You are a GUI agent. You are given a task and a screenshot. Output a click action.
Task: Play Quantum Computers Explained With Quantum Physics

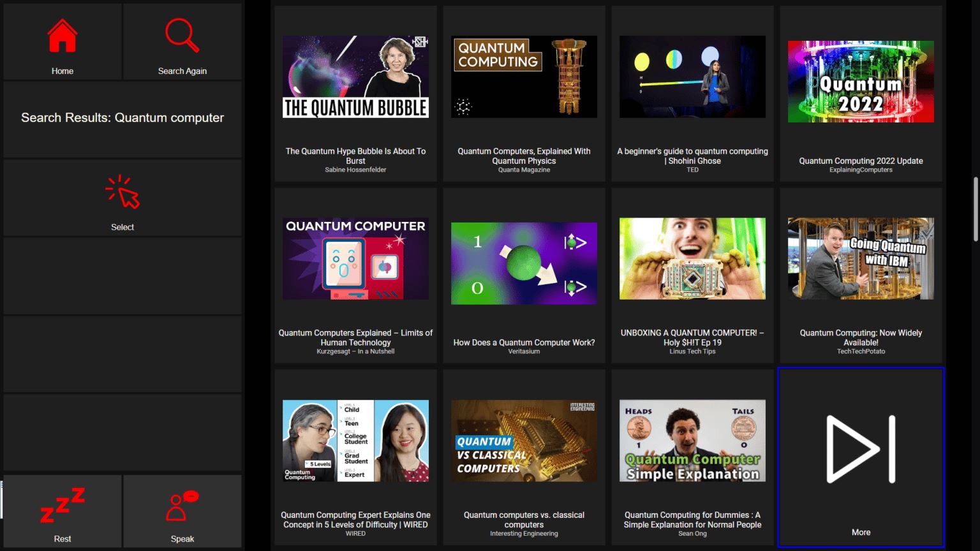click(x=524, y=77)
